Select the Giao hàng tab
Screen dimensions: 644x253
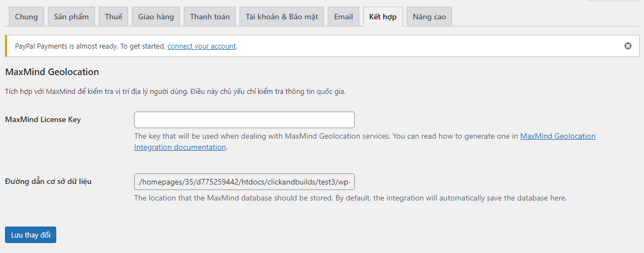tap(156, 17)
